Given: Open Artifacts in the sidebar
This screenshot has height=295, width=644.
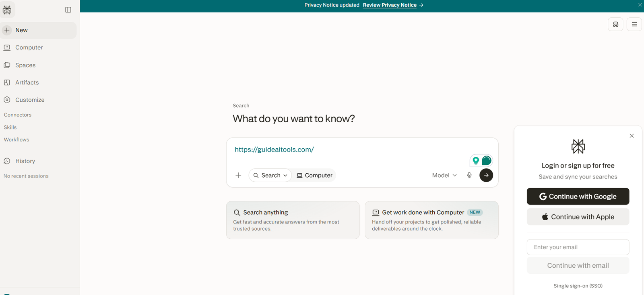Looking at the screenshot, I should 38,82.
